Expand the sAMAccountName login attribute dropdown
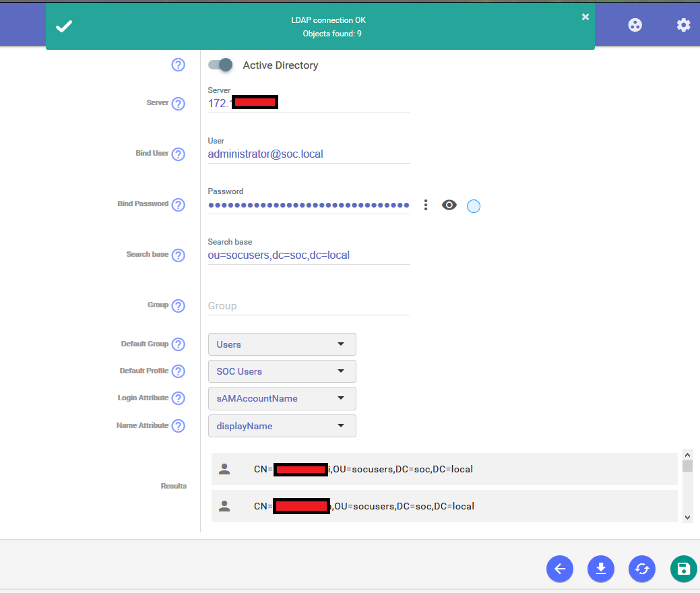Image resolution: width=700 pixels, height=593 pixels. (282, 398)
